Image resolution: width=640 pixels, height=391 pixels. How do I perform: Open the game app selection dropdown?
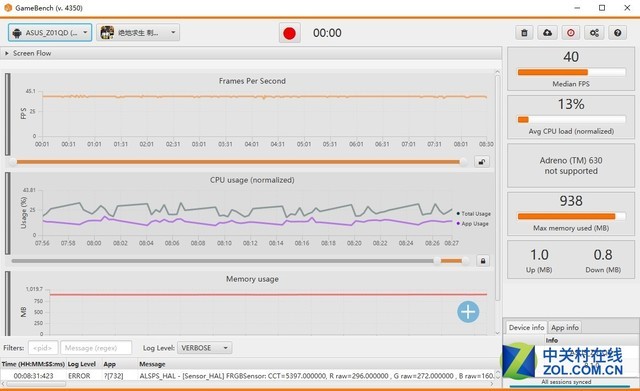click(x=138, y=33)
